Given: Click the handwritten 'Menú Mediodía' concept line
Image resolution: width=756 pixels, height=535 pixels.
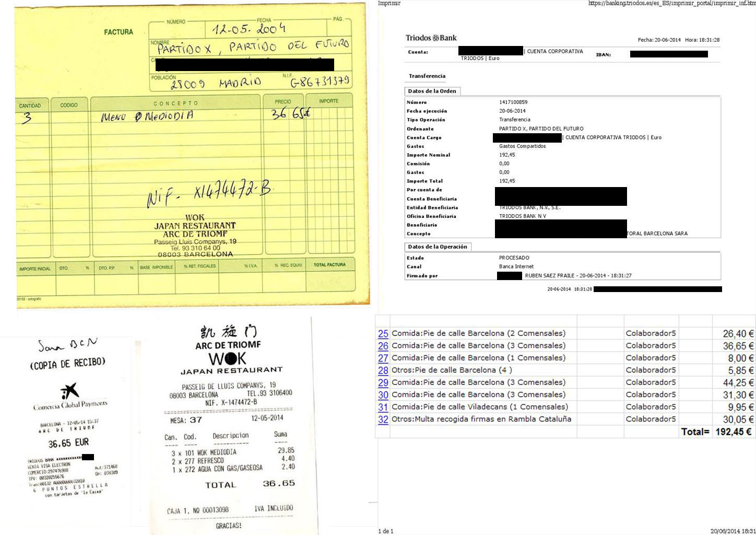Looking at the screenshot, I should click(x=147, y=116).
